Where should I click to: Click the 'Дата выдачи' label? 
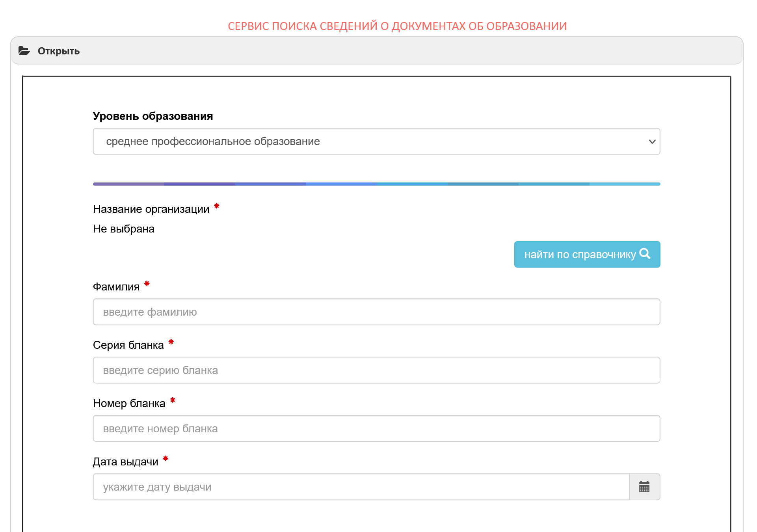[x=126, y=462]
